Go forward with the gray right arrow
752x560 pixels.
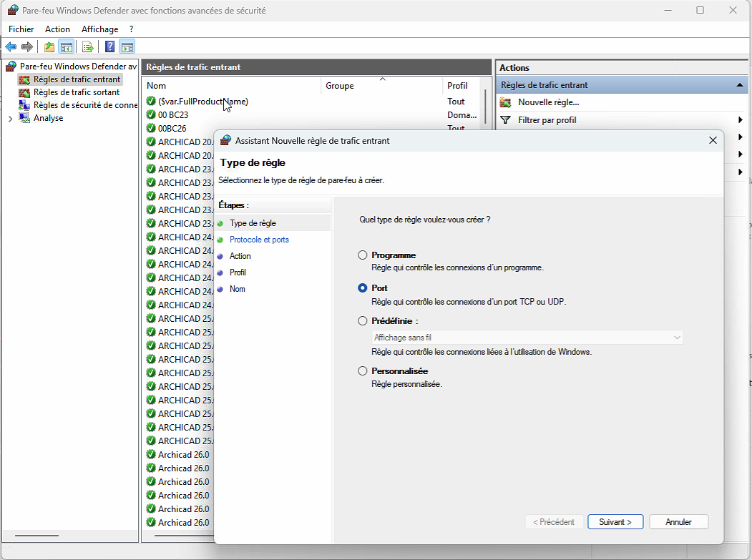coord(27,46)
